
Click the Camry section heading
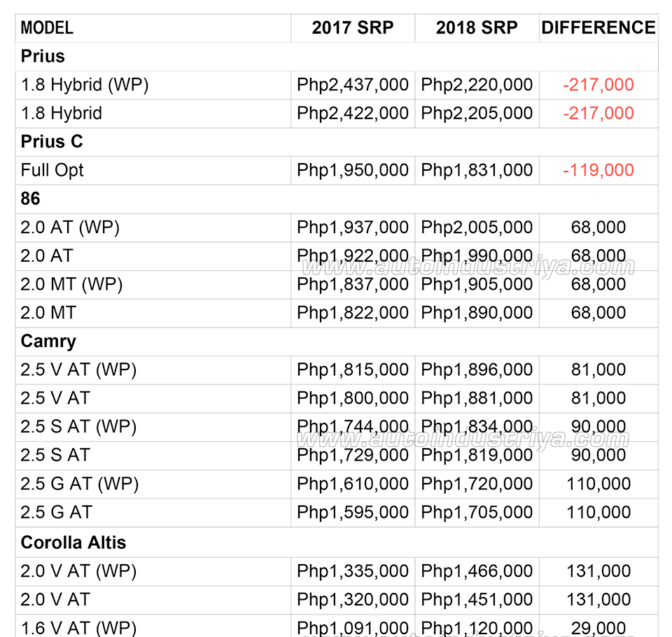coord(48,342)
